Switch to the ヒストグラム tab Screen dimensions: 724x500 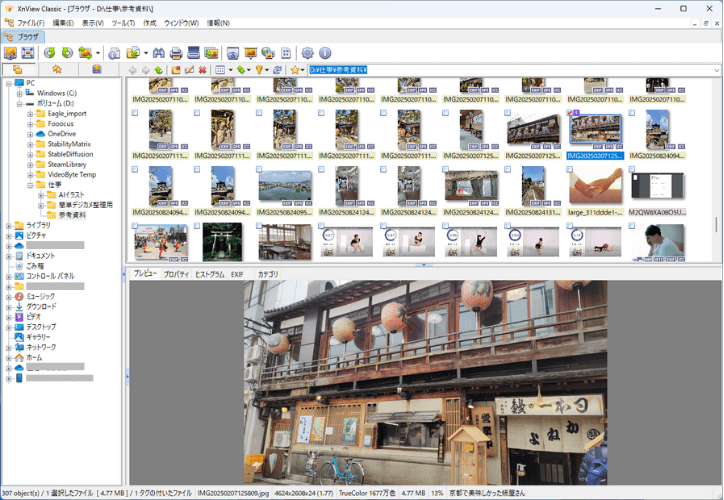point(209,273)
